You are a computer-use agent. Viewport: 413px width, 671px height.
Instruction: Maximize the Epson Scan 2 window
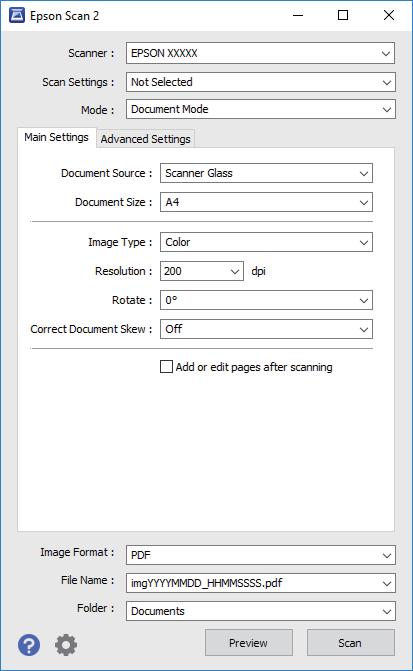[343, 15]
